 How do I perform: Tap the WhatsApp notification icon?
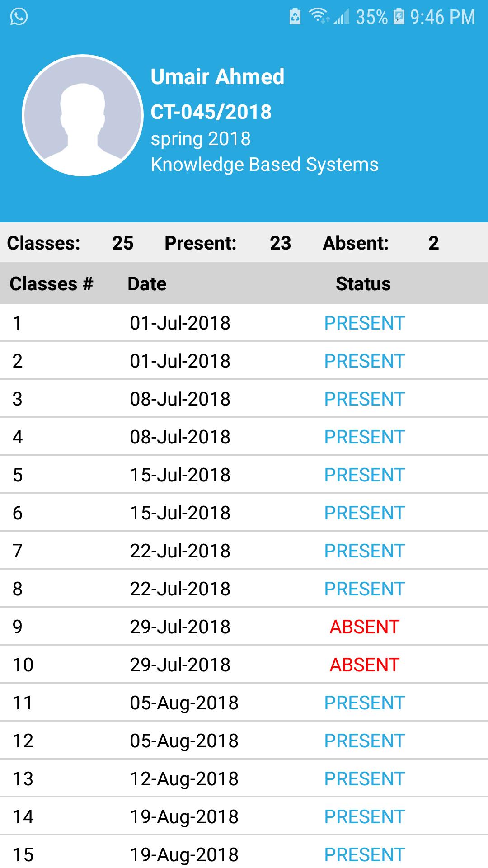(x=19, y=17)
